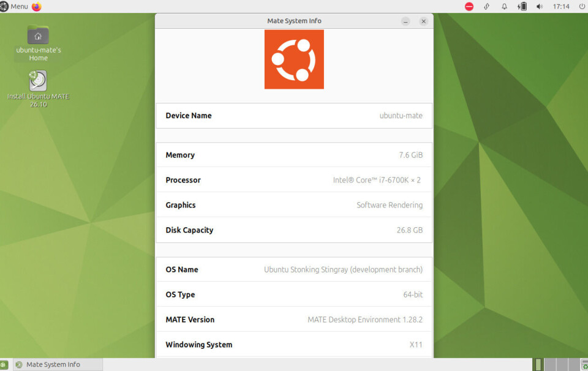This screenshot has height=371, width=588.
Task: Switch to the third workspace
Action: click(562, 365)
